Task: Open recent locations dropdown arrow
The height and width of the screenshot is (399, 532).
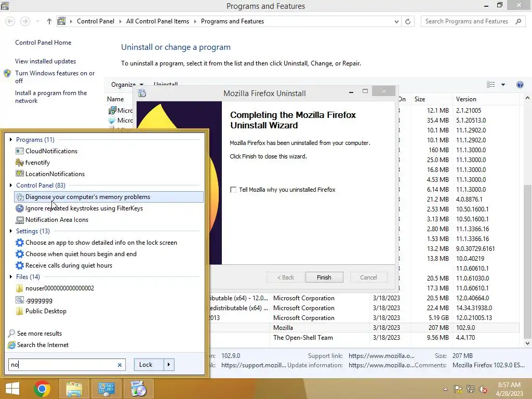Action: click(x=37, y=21)
